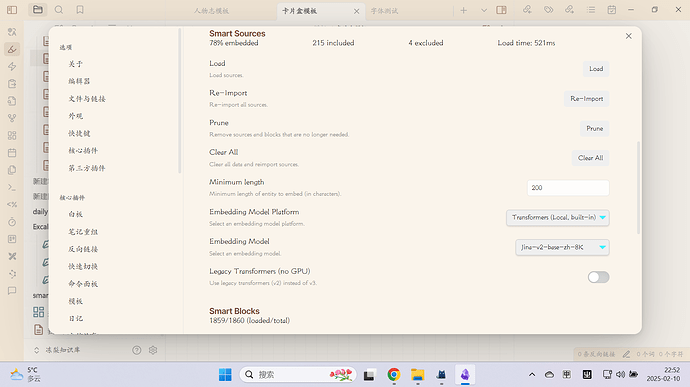Expand the tab list chevron in title bar
Screen dimensions: 690x387
click(x=484, y=10)
